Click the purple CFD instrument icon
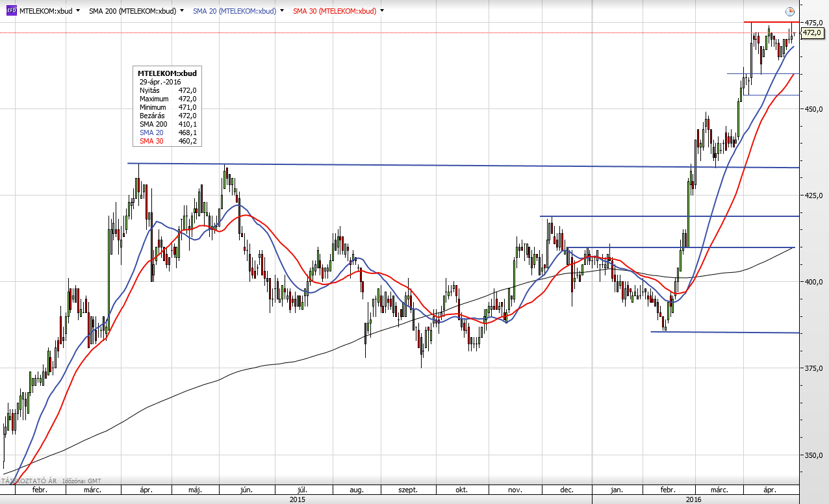Image resolution: width=829 pixels, height=504 pixels. (x=12, y=11)
